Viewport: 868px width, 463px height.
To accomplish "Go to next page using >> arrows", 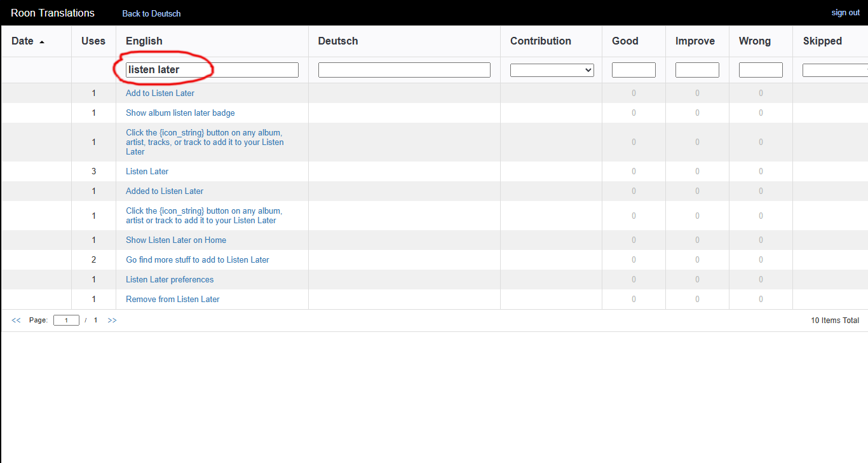I will pyautogui.click(x=112, y=321).
